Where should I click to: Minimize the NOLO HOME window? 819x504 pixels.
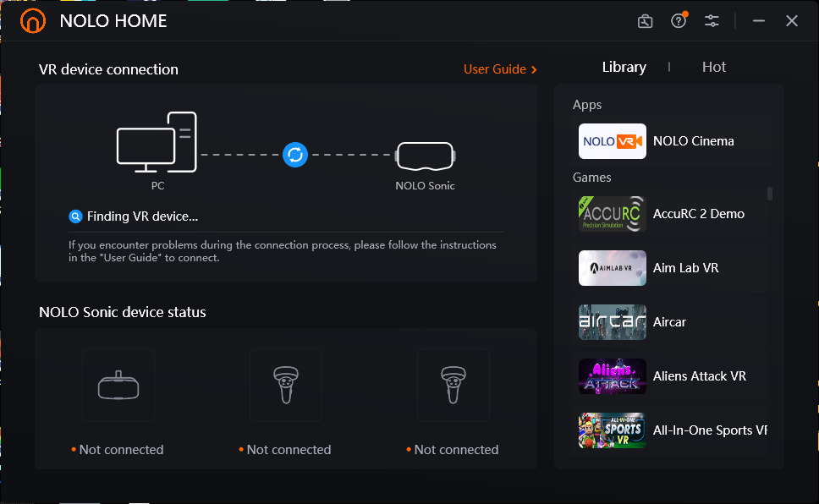click(x=759, y=21)
